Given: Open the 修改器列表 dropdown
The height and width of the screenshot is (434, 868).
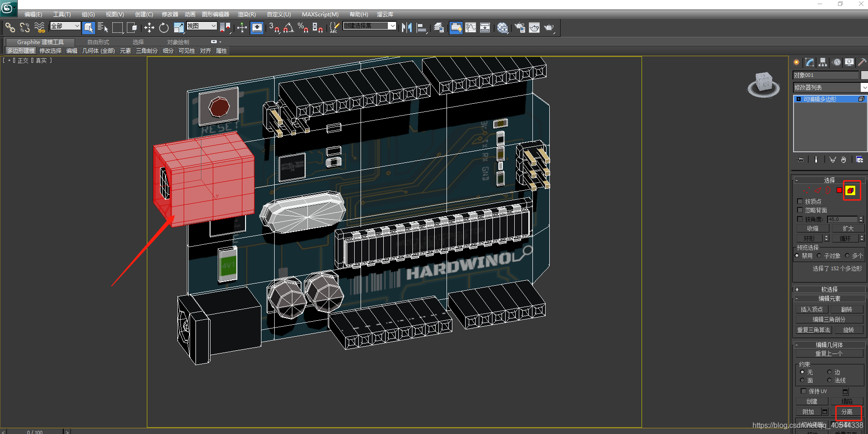Looking at the screenshot, I should click(830, 87).
